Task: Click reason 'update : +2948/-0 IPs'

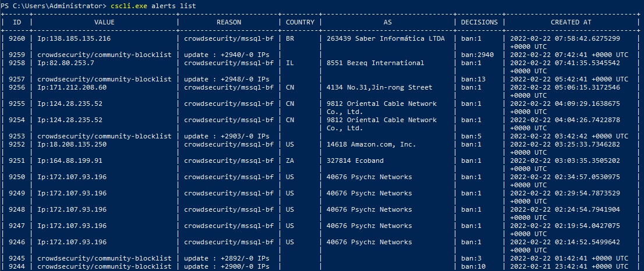Action: coord(227,79)
